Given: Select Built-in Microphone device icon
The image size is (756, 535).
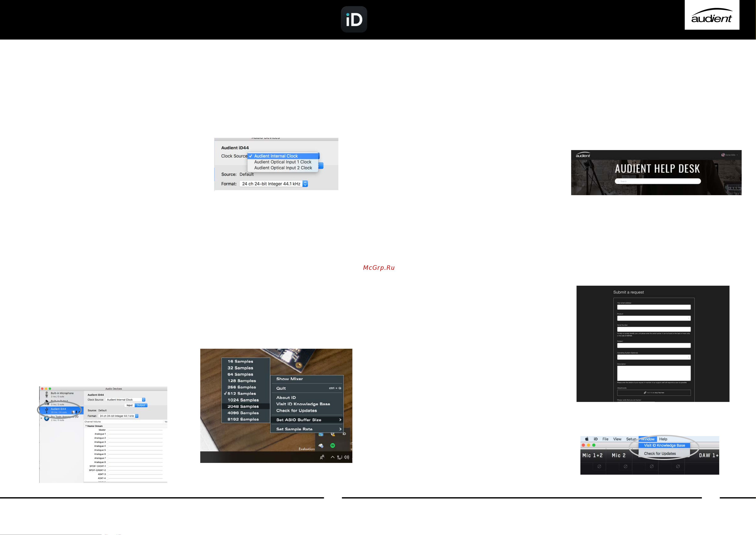Looking at the screenshot, I should [47, 394].
